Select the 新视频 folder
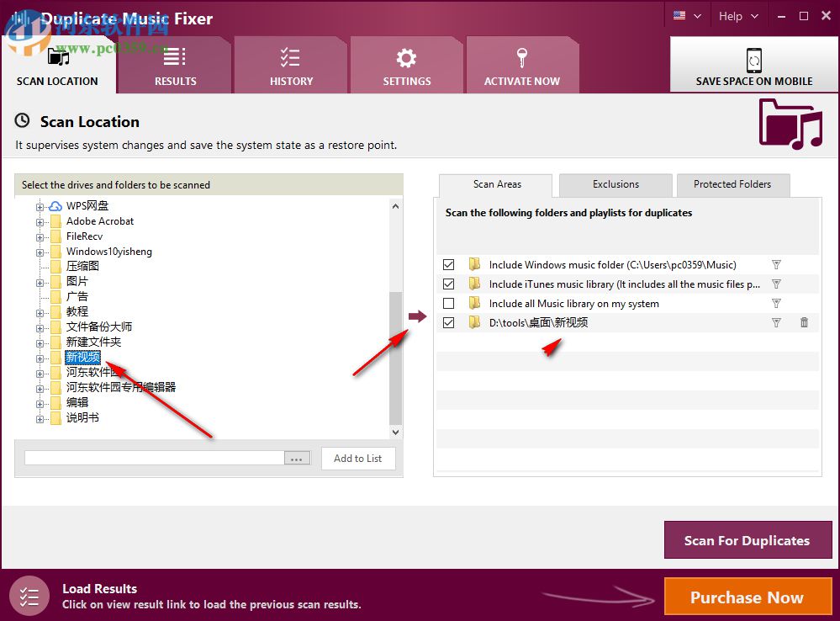The height and width of the screenshot is (621, 840). [x=83, y=357]
